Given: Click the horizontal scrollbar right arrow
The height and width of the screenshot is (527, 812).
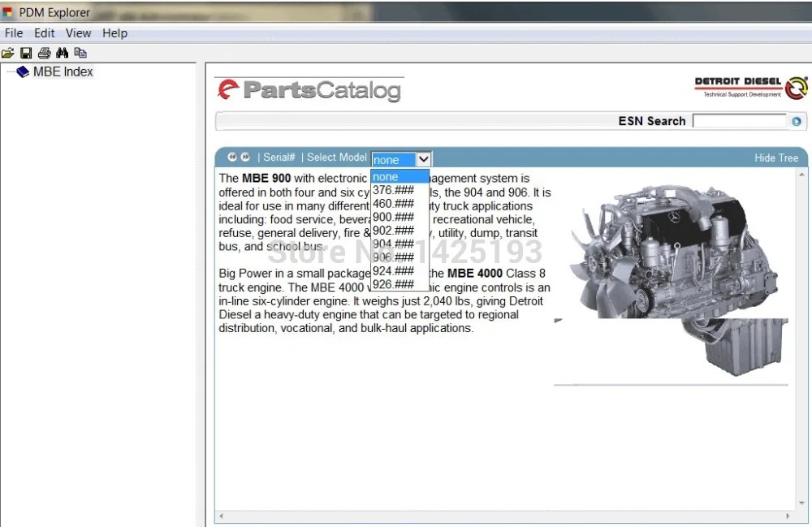Looking at the screenshot, I should [788, 516].
